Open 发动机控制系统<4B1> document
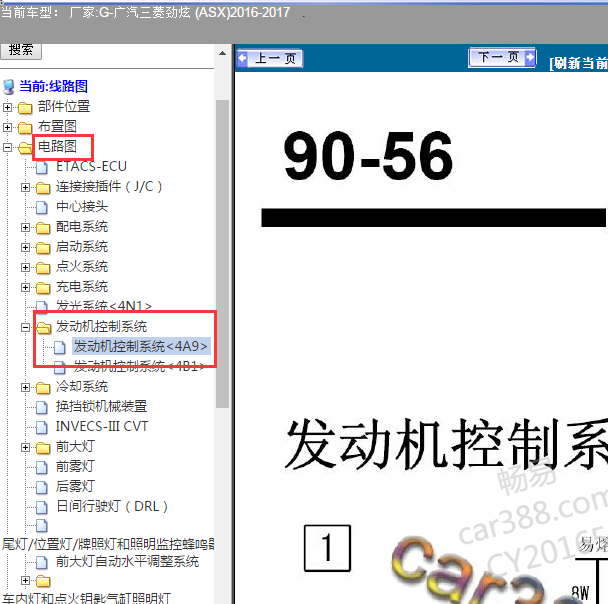The height and width of the screenshot is (604, 608). (x=139, y=366)
